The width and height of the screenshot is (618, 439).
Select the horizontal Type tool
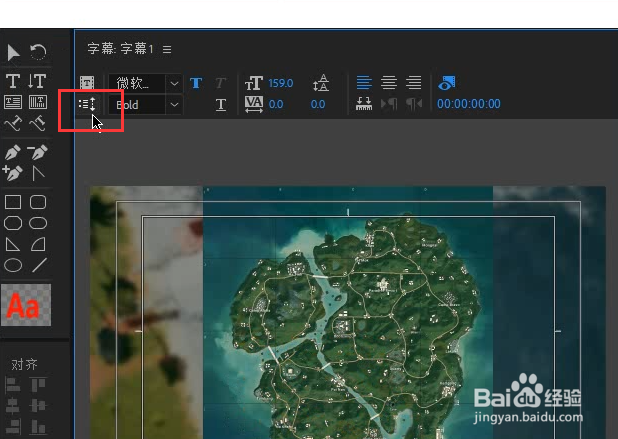13,81
